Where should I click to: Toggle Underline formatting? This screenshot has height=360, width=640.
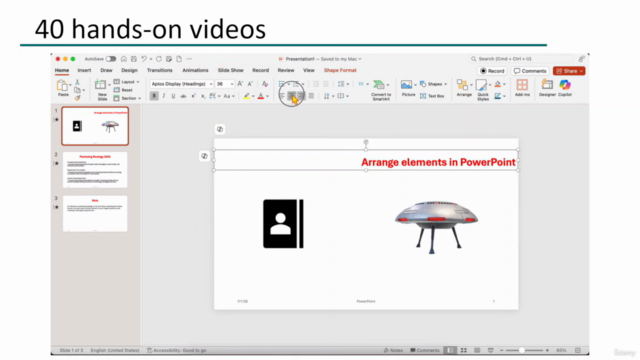pyautogui.click(x=173, y=96)
